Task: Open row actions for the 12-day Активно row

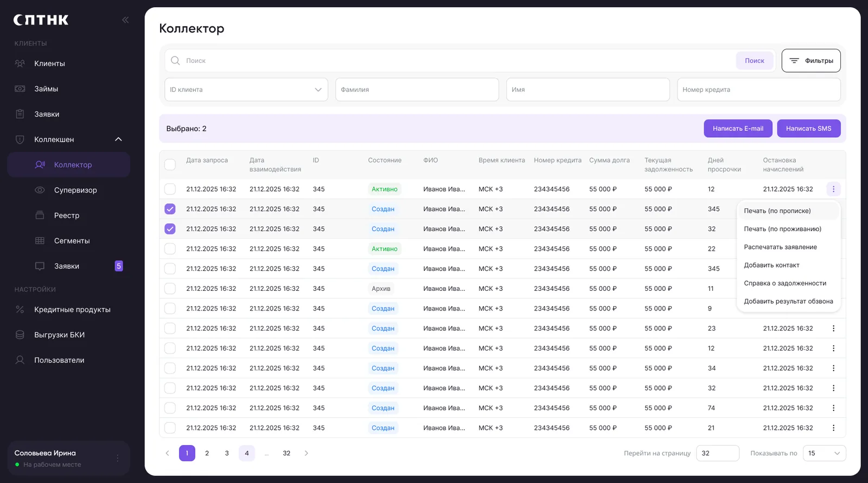Action: [834, 189]
